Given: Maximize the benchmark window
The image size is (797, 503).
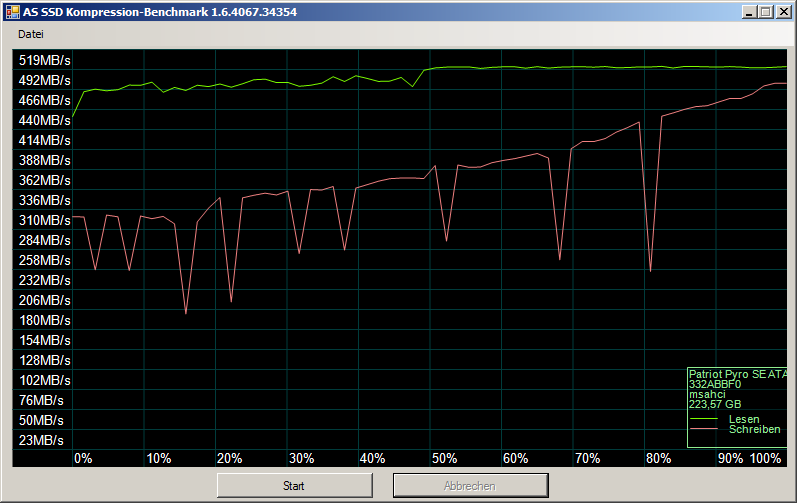Looking at the screenshot, I should click(x=765, y=12).
